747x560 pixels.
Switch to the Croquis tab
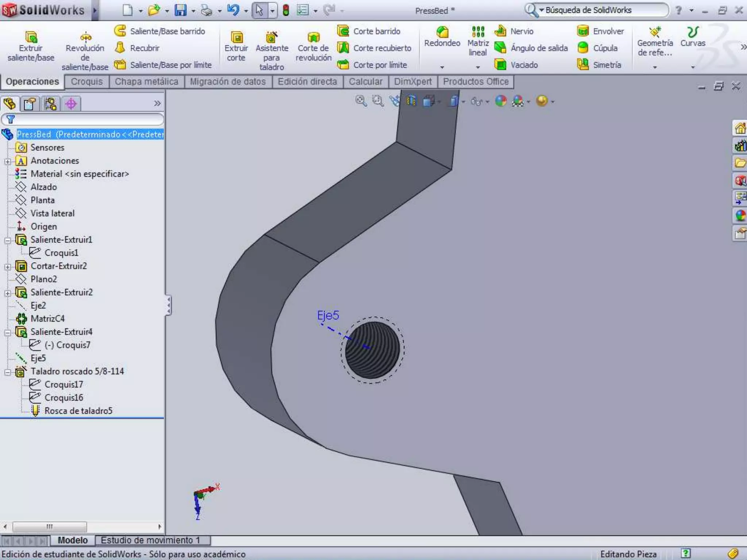[87, 82]
